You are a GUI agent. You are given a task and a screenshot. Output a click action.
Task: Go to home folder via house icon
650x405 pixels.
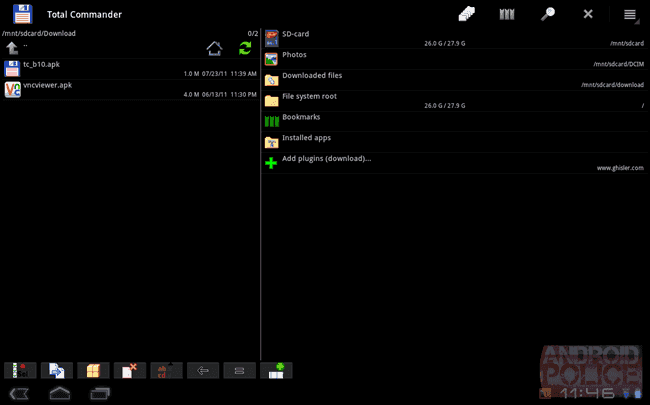pyautogui.click(x=214, y=49)
